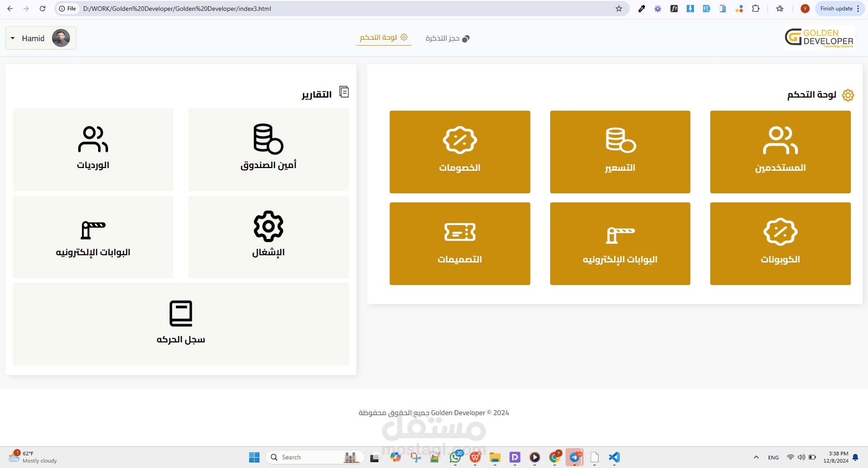The width and height of the screenshot is (868, 468).
Task: Open the المستخدمين users tile
Action: pyautogui.click(x=780, y=152)
